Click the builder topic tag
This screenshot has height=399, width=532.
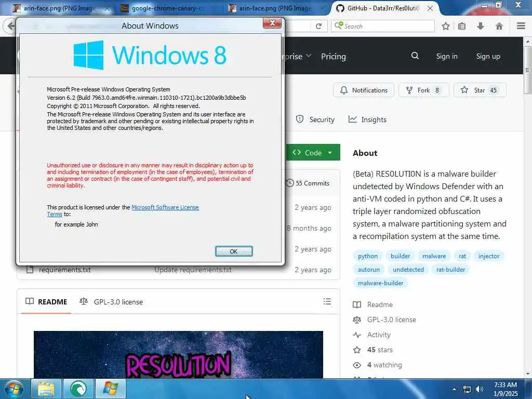click(401, 256)
